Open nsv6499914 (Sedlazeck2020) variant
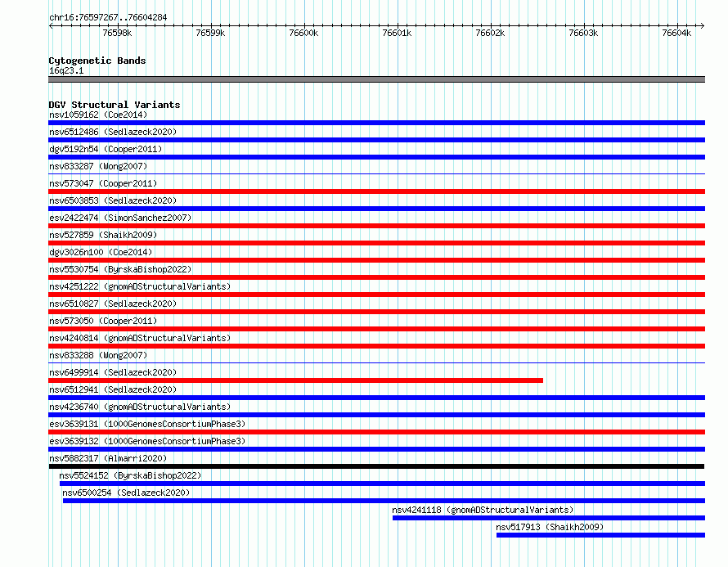728x567 pixels. pyautogui.click(x=113, y=372)
